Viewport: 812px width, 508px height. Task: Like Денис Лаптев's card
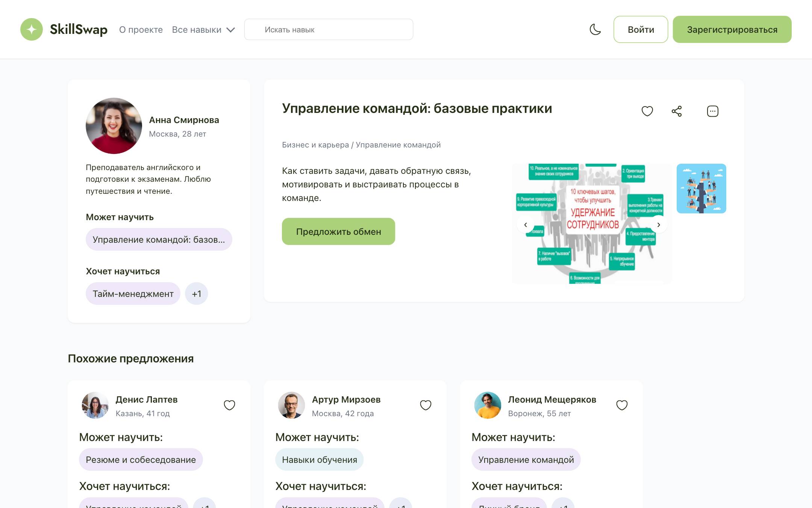pyautogui.click(x=229, y=405)
